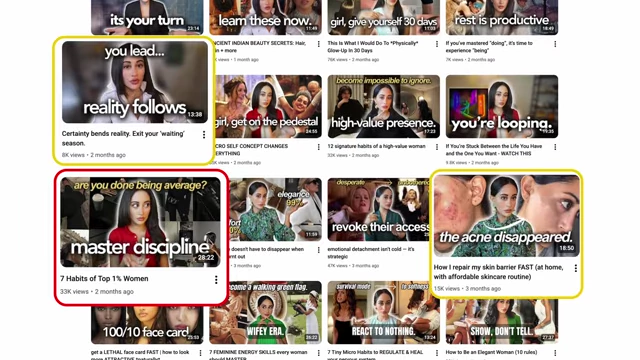Click '7K views • 2 months ago' text
The width and height of the screenshot is (640, 360).
pyautogui.click(x=470, y=60)
